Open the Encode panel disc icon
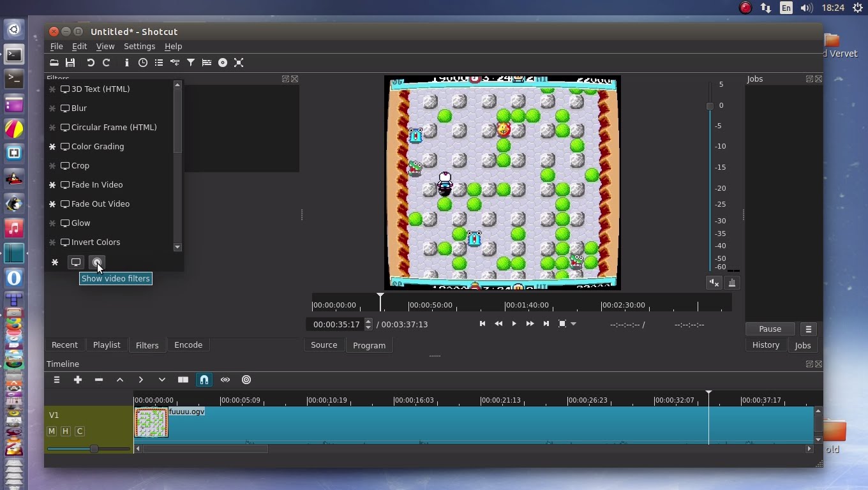This screenshot has width=868, height=490. pos(223,63)
